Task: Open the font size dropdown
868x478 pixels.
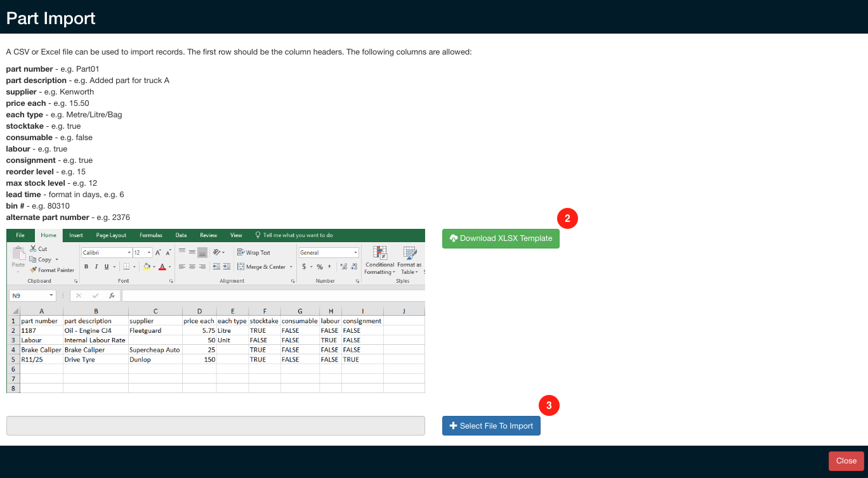Action: [145, 252]
